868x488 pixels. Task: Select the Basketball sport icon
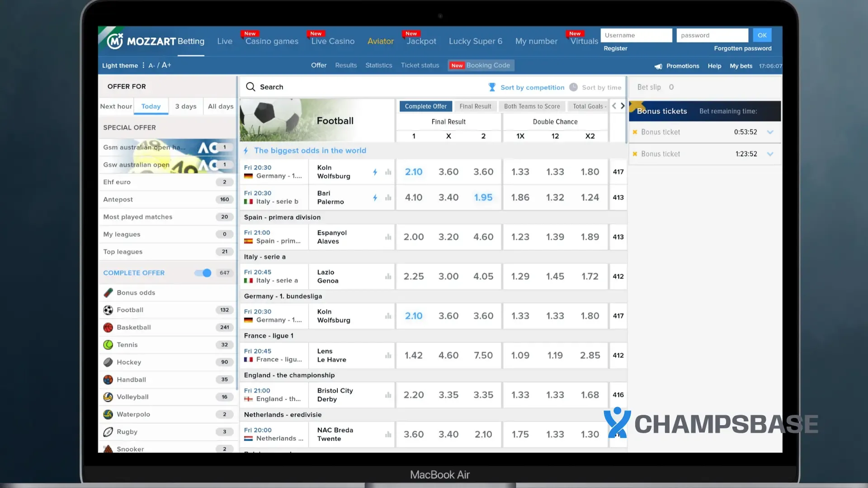(x=108, y=327)
